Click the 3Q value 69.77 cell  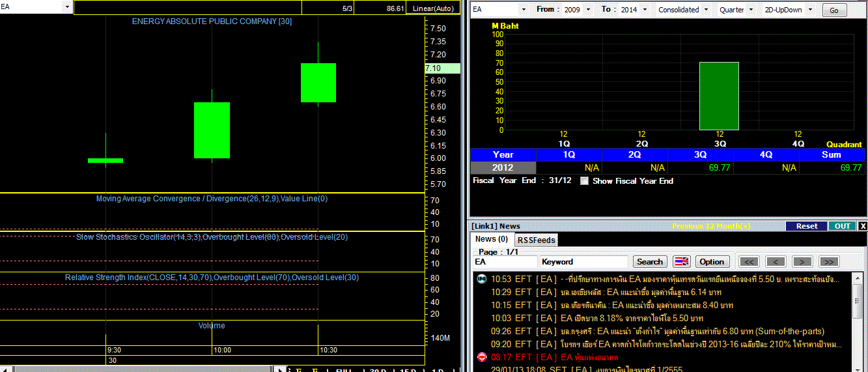pyautogui.click(x=700, y=167)
